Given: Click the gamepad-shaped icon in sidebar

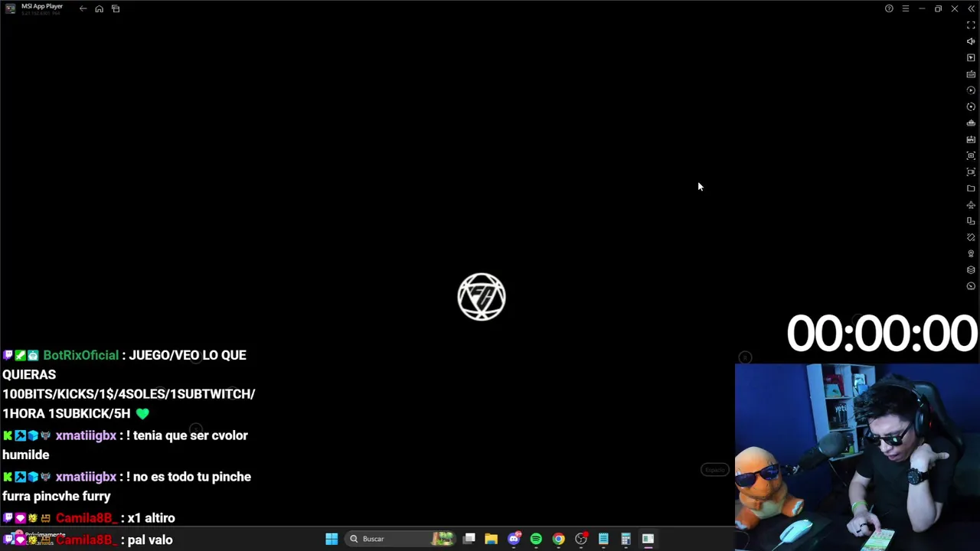Looking at the screenshot, I should point(971,123).
